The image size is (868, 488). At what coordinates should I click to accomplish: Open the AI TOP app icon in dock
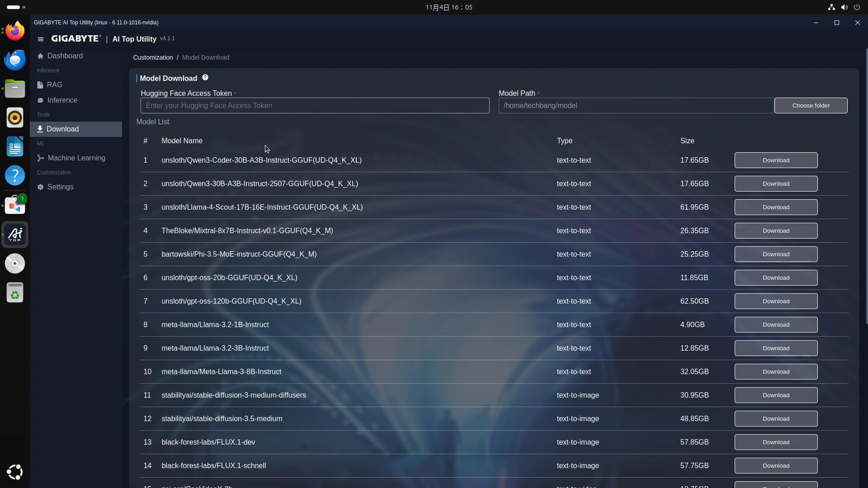(x=15, y=235)
